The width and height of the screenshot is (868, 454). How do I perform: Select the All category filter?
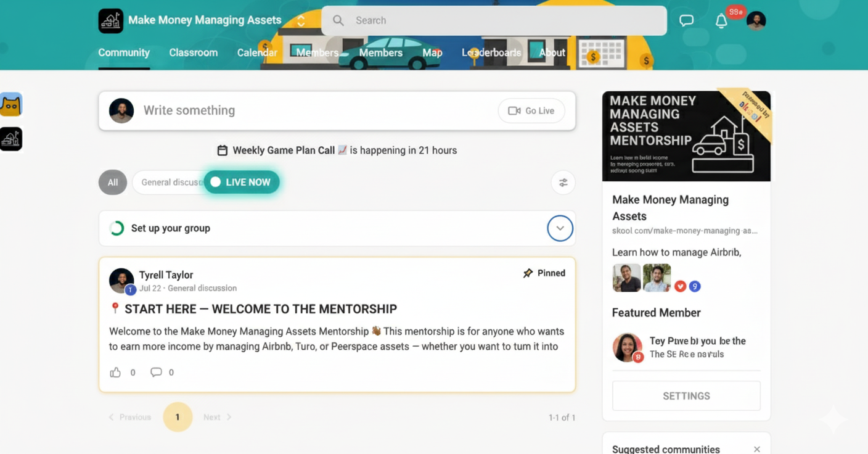[x=113, y=182]
